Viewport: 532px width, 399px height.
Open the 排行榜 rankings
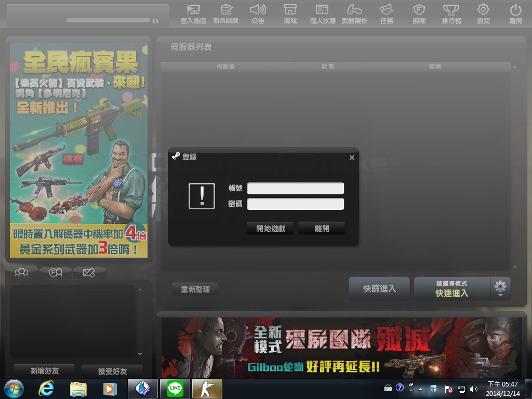click(x=451, y=14)
